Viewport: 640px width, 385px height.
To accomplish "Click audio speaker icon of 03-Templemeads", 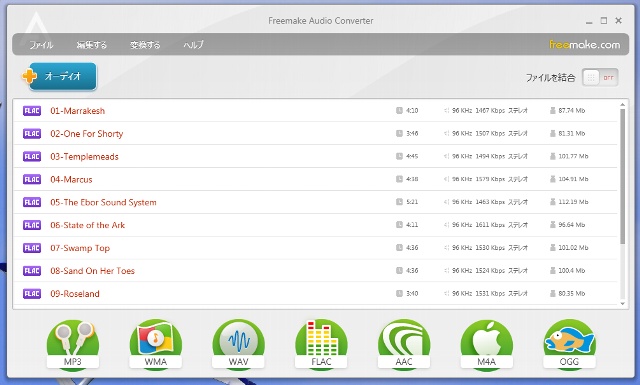I will (x=447, y=156).
